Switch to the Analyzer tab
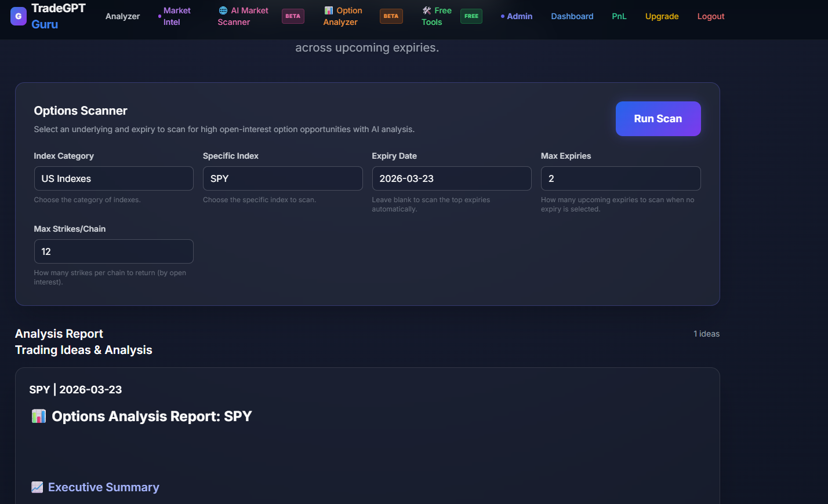This screenshot has height=504, width=828. pos(122,16)
